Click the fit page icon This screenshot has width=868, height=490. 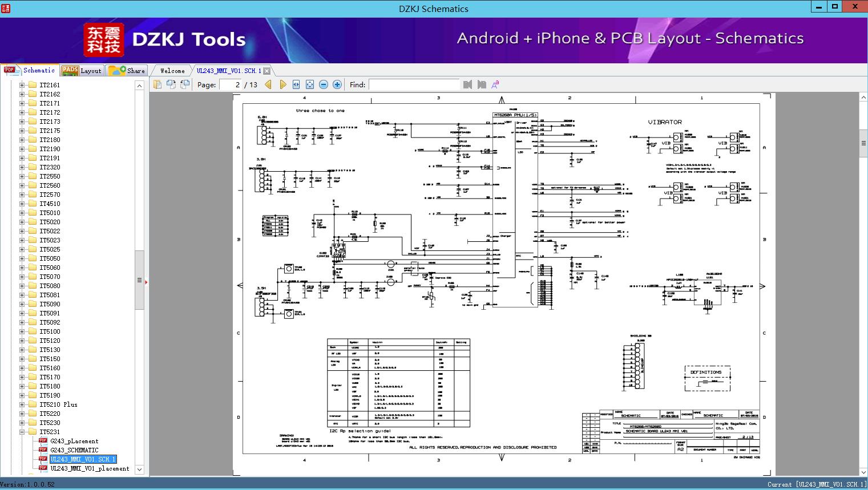[x=310, y=84]
